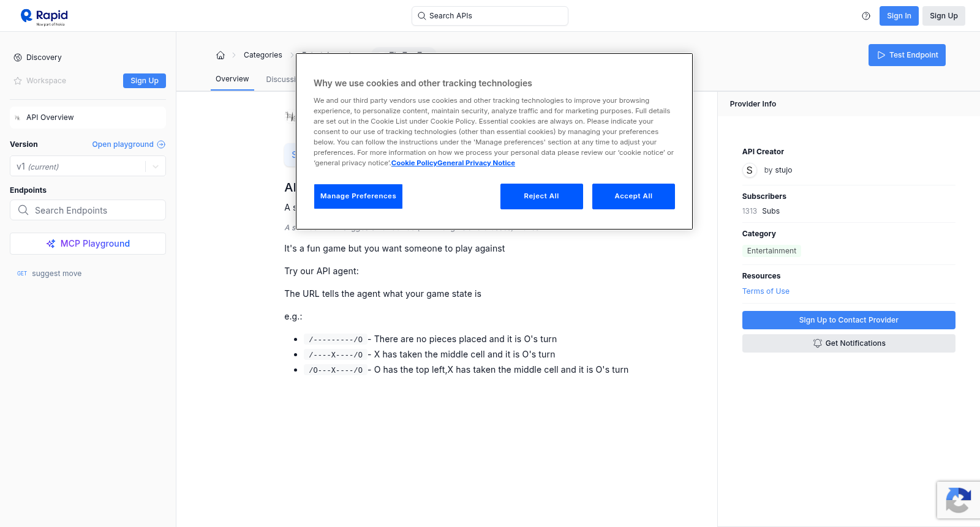
Task: Click Get Notifications button
Action: (x=849, y=343)
